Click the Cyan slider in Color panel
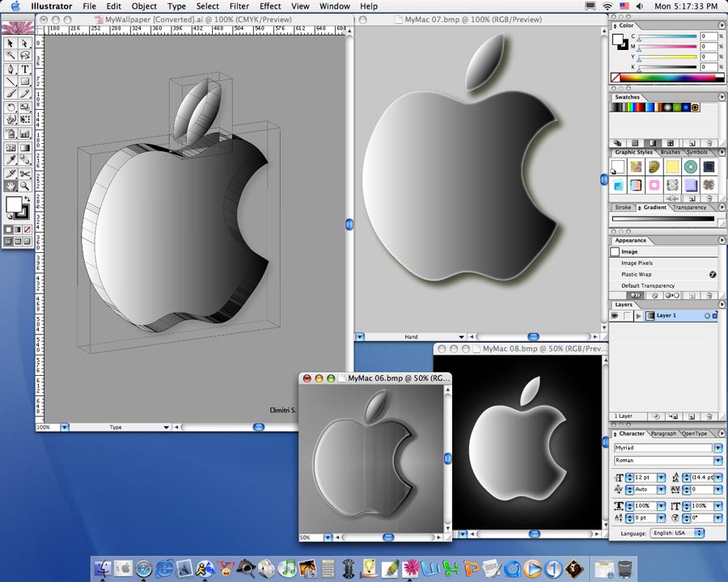728x582 pixels. coord(667,36)
